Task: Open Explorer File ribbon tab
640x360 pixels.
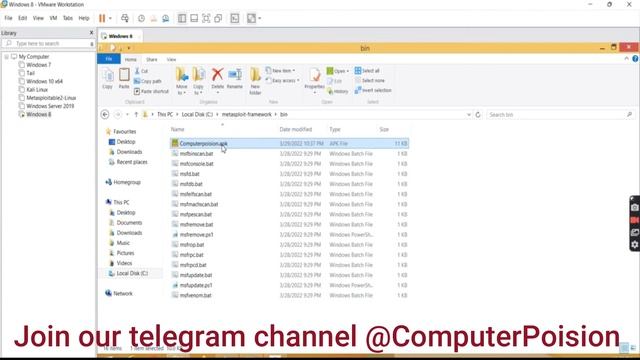Action: (109, 59)
